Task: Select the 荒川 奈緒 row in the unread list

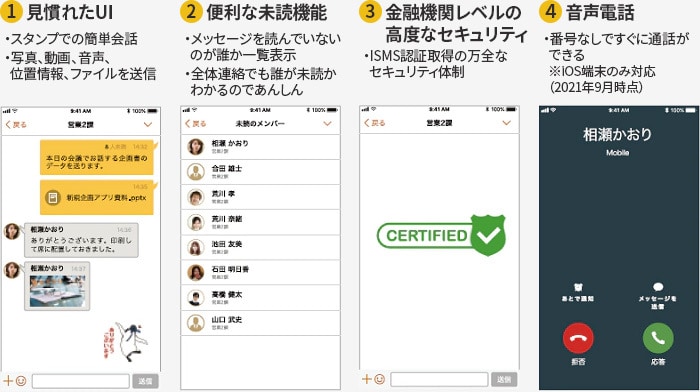Action: (x=260, y=222)
